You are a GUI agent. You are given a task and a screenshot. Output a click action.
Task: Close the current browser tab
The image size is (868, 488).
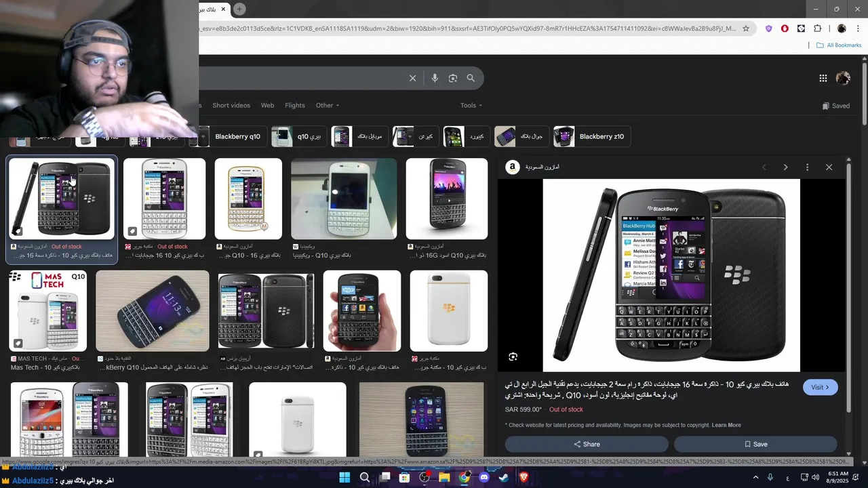coord(222,9)
